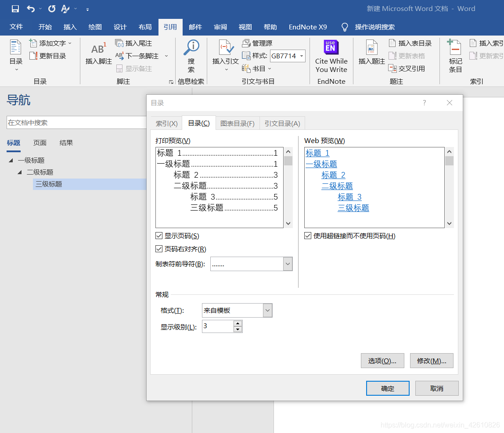Open the EndNote X9 ribbon tab

pos(308,27)
